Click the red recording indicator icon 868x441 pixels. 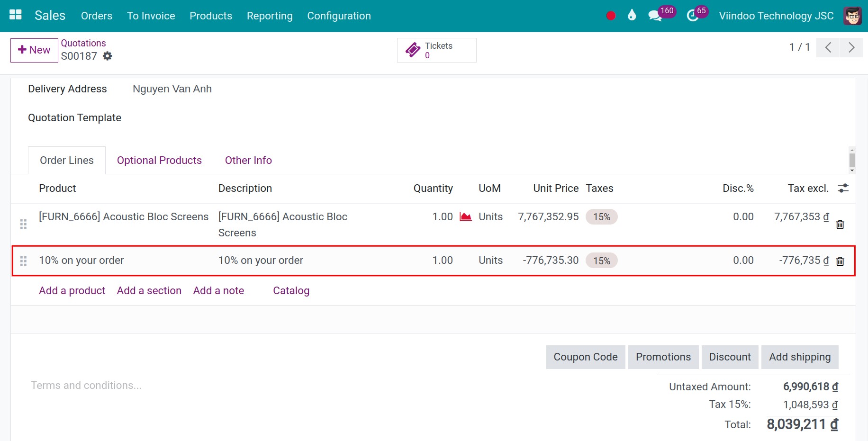coord(611,16)
